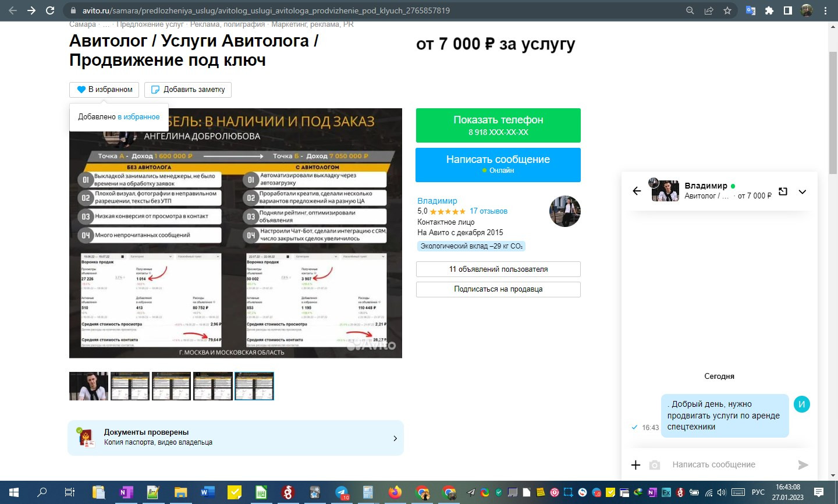This screenshot has width=838, height=504.
Task: Click 'Экологический вклад' badge
Action: click(x=471, y=246)
